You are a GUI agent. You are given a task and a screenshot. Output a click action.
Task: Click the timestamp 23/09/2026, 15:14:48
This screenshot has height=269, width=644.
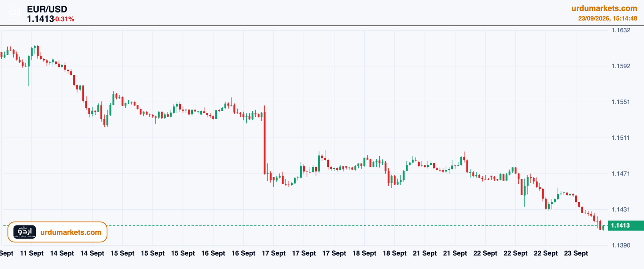coord(608,19)
